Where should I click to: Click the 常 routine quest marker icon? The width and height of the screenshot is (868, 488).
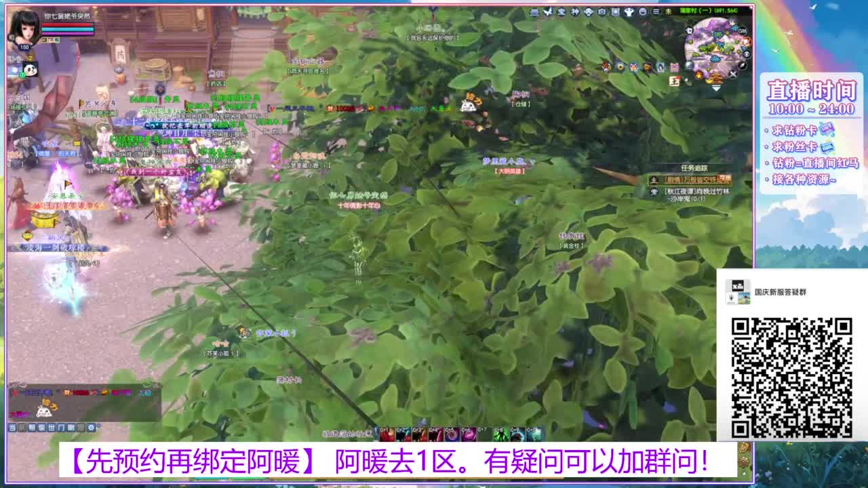654,192
